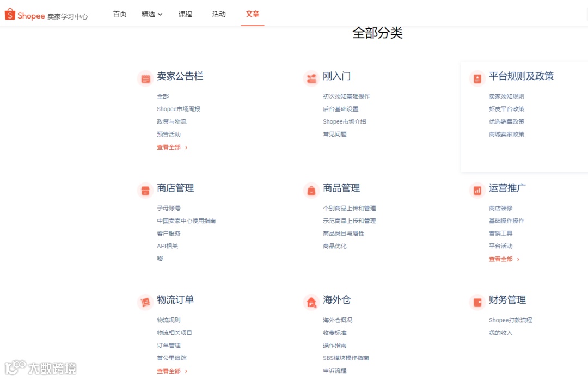The height and width of the screenshot is (379, 588).
Task: Open the 商品管理 bag icon
Action: (x=311, y=191)
